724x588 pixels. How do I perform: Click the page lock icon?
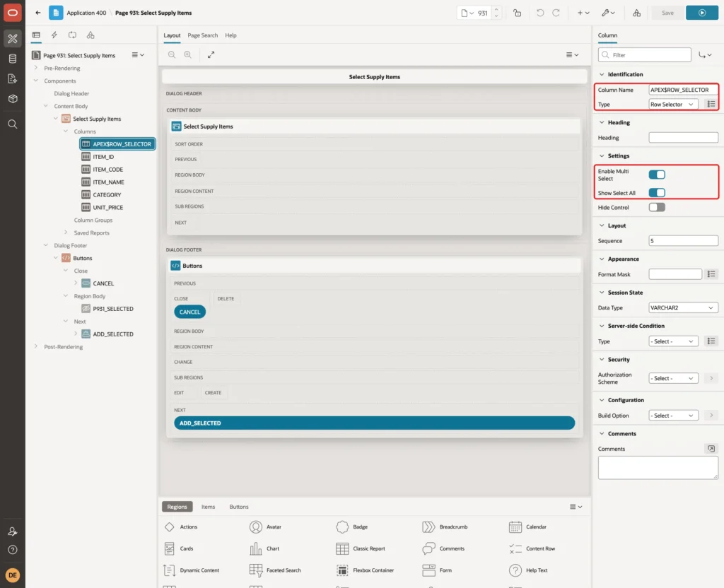click(517, 13)
